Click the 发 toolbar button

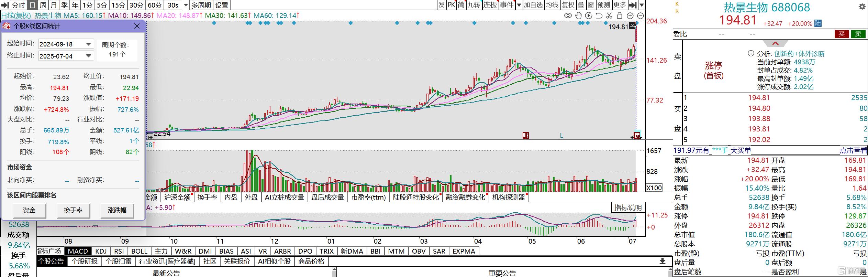pyautogui.click(x=441, y=5)
